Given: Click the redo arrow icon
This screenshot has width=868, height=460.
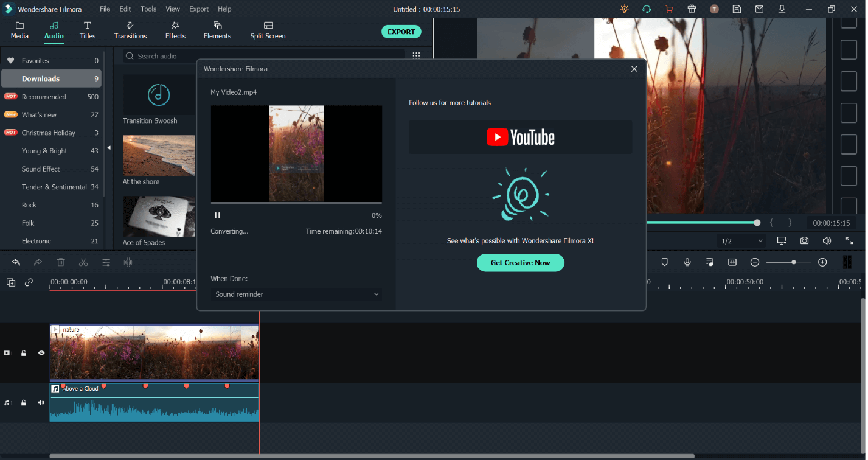Looking at the screenshot, I should (38, 262).
